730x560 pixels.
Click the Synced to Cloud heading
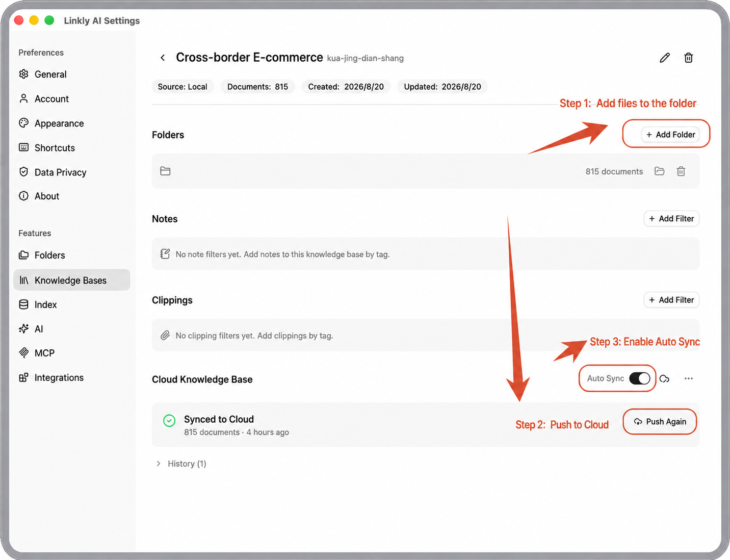point(219,419)
